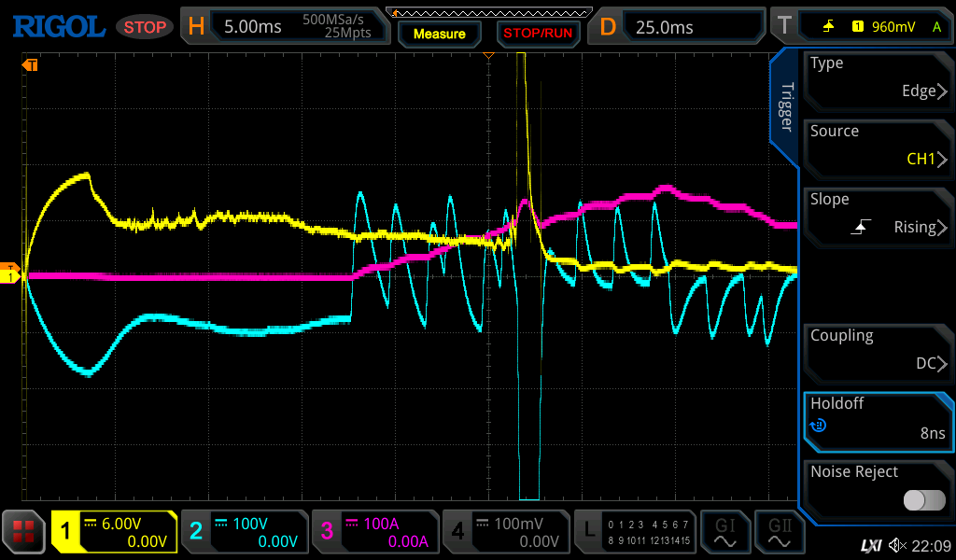
Task: Open the LXI network status icon
Action: click(870, 545)
